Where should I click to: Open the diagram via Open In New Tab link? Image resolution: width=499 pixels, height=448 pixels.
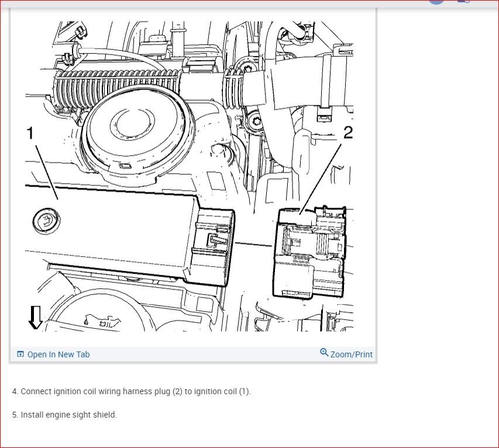coord(58,354)
